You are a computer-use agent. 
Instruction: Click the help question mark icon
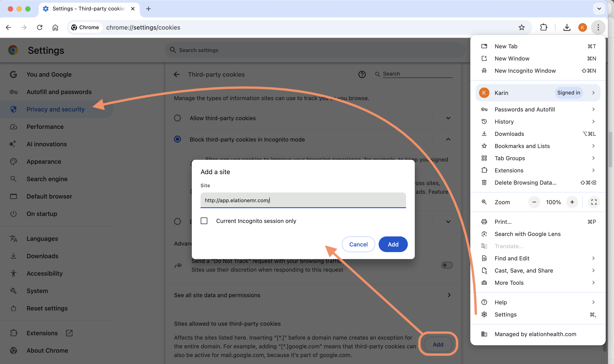[x=362, y=74]
